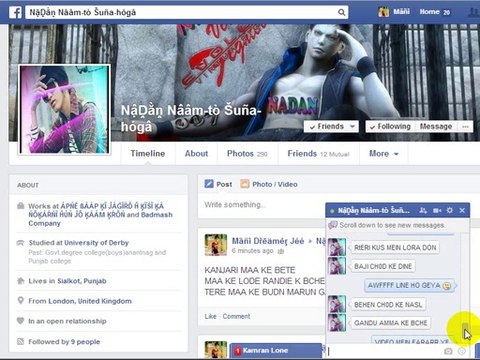Image resolution: width=480 pixels, height=360 pixels.
Task: Click the location pin beside From London
Action: point(21,301)
